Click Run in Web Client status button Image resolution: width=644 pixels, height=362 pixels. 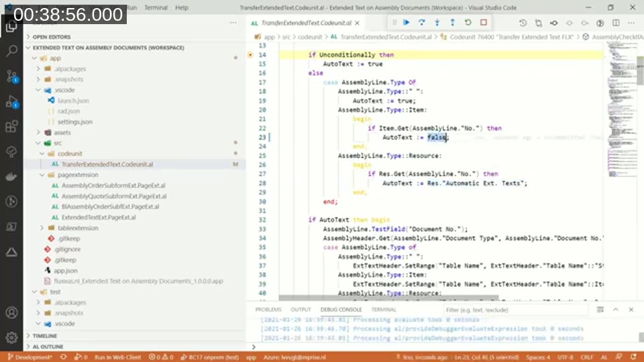pos(117,357)
